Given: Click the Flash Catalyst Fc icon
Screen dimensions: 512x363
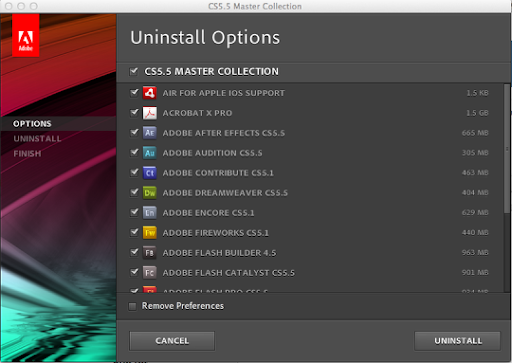Looking at the screenshot, I should (150, 273).
